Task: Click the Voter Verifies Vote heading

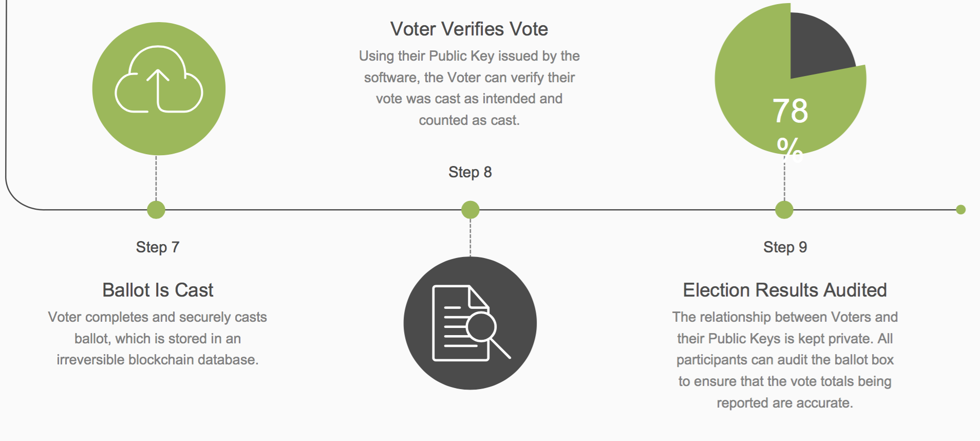Action: click(469, 29)
